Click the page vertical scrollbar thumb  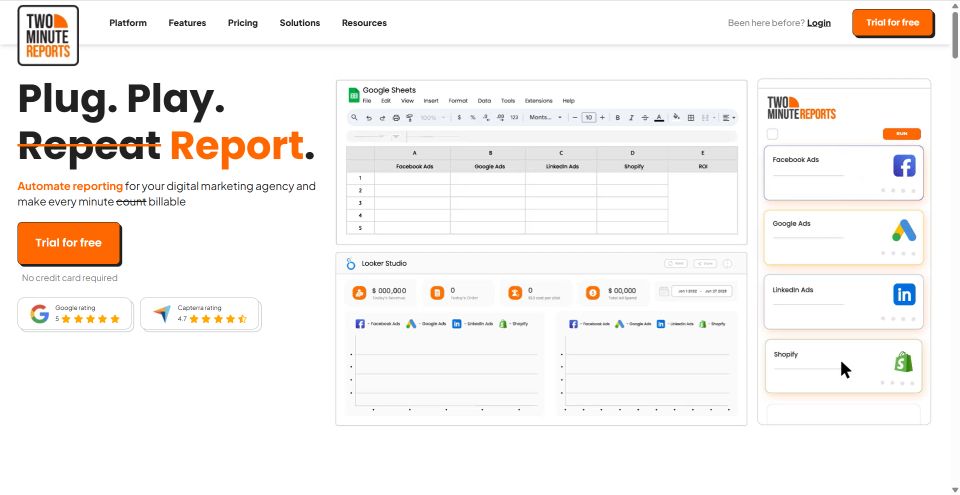[x=955, y=35]
